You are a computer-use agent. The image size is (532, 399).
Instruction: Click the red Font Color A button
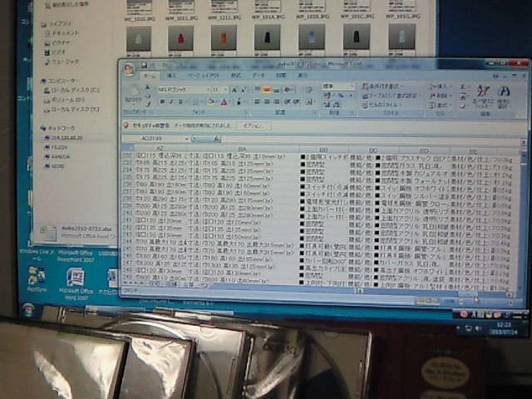coord(224,101)
